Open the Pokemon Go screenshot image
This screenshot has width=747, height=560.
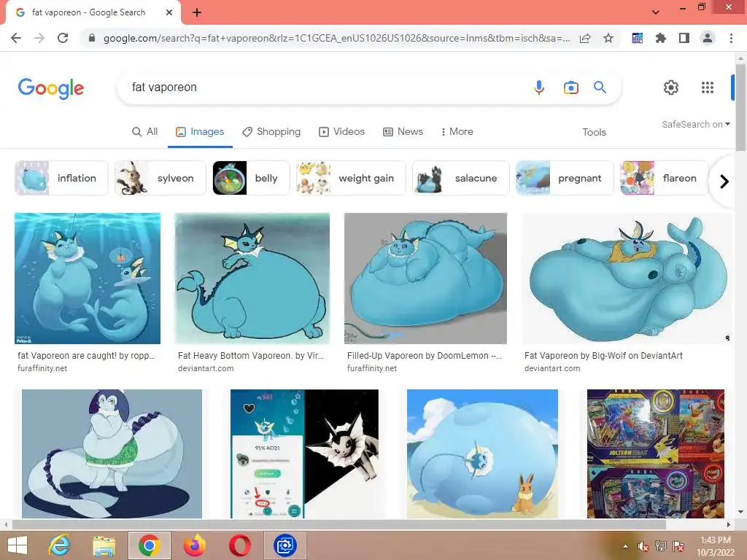304,454
